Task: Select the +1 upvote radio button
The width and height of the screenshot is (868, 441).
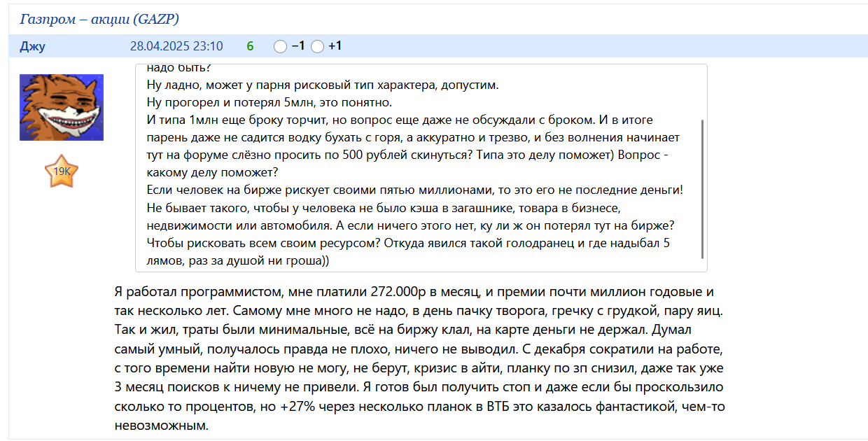Action: point(317,47)
